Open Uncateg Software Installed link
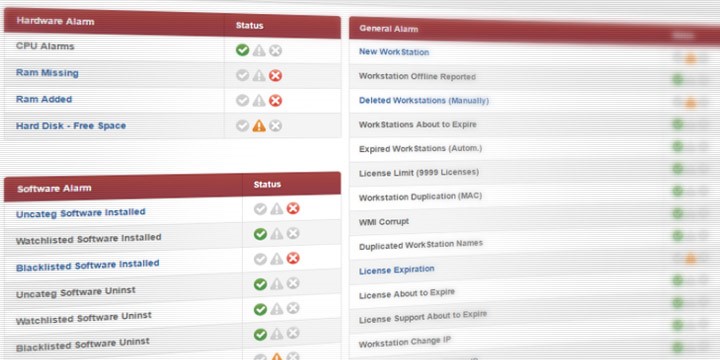 coord(81,213)
